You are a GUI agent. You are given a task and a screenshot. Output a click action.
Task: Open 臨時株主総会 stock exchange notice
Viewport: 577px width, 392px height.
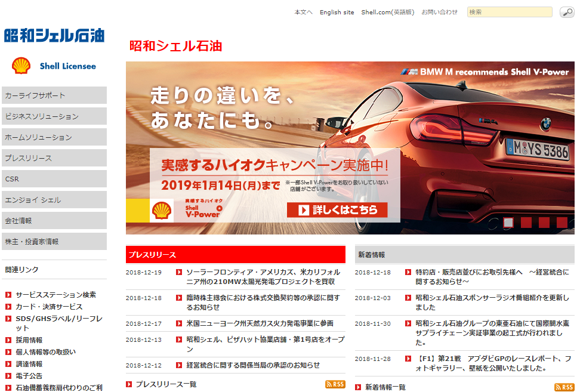263,302
